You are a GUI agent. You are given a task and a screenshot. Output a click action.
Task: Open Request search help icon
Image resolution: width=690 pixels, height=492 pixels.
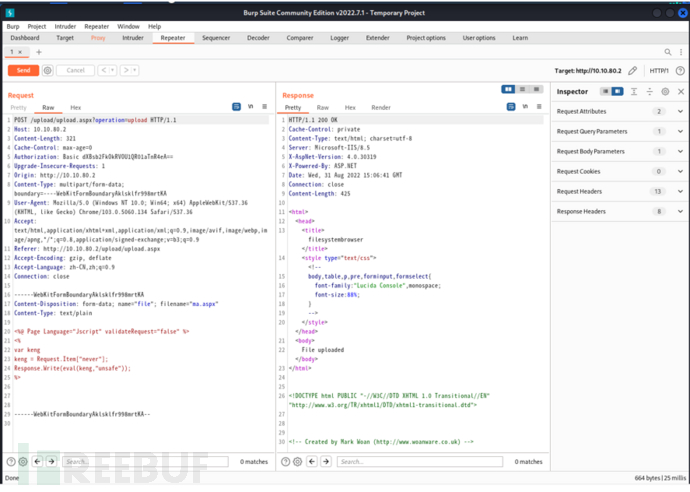[x=11, y=462]
